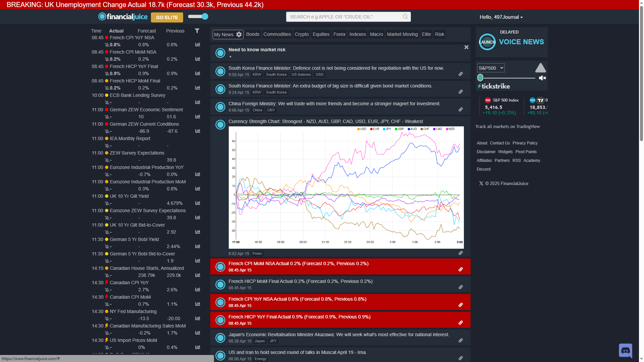Click the GO ELITE button
The width and height of the screenshot is (644, 362).
167,17
